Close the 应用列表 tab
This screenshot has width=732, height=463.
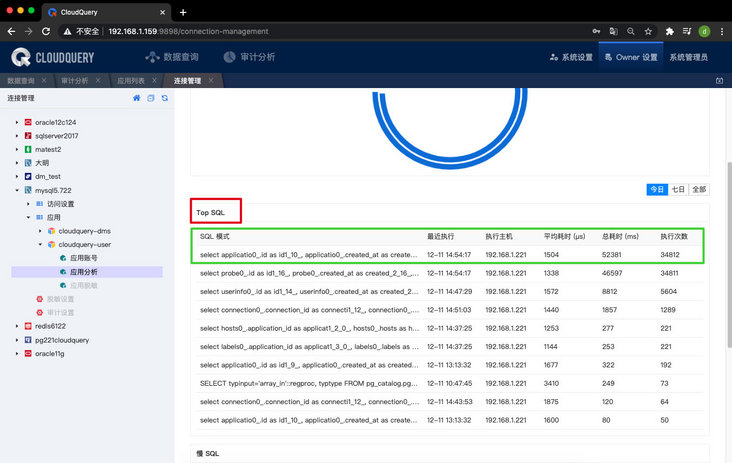point(154,80)
